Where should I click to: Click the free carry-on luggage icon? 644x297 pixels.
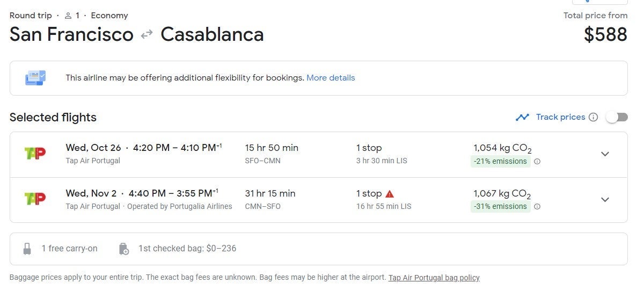pyautogui.click(x=27, y=249)
